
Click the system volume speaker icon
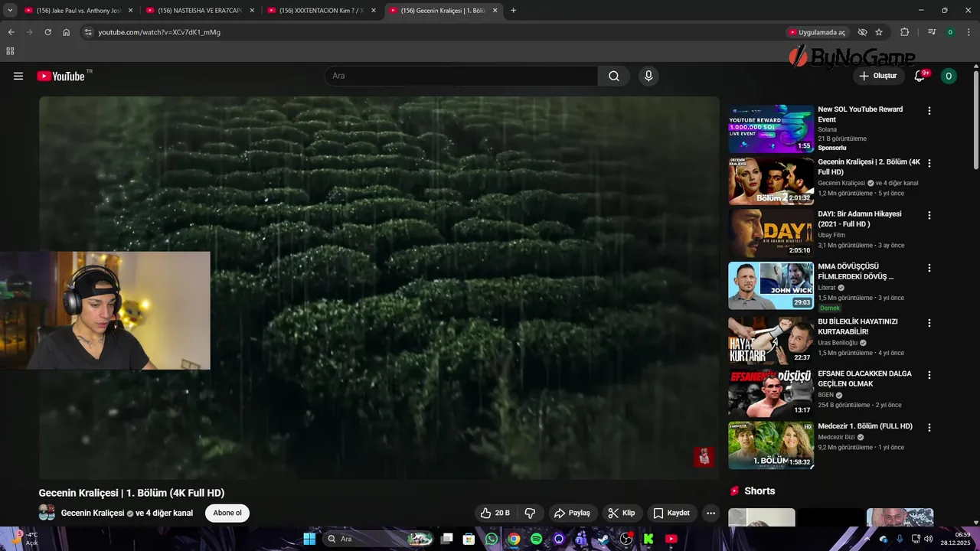(x=929, y=539)
